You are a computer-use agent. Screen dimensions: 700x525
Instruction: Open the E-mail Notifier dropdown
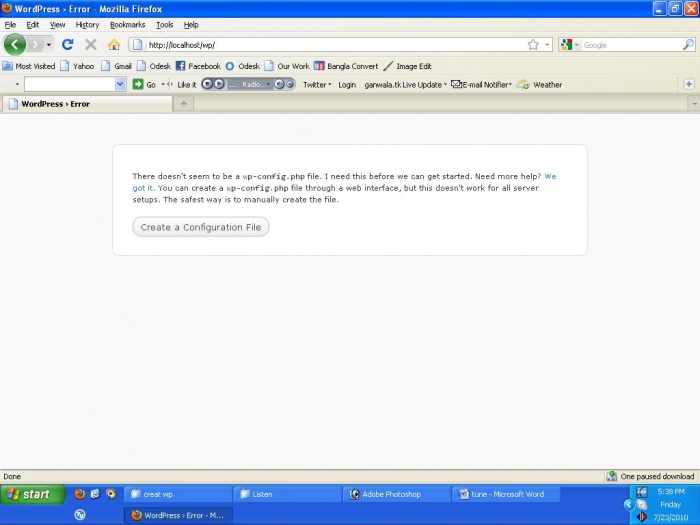[481, 84]
